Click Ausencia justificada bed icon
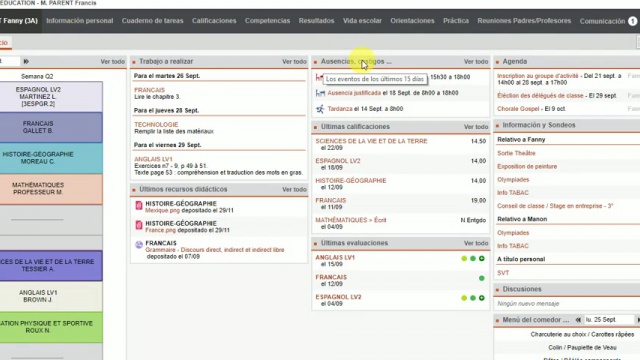 pyautogui.click(x=320, y=93)
